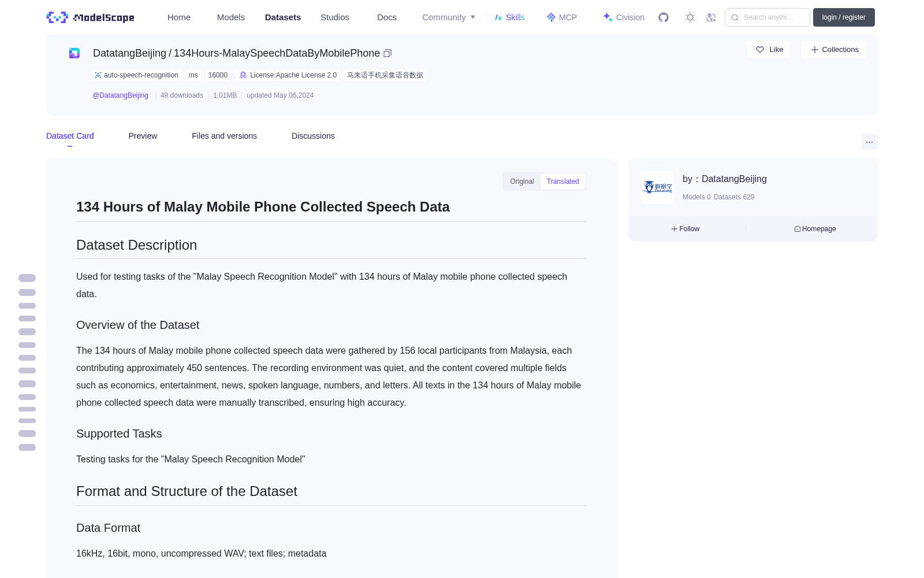Click the login / register button
This screenshot has width=924, height=578.
(x=844, y=17)
